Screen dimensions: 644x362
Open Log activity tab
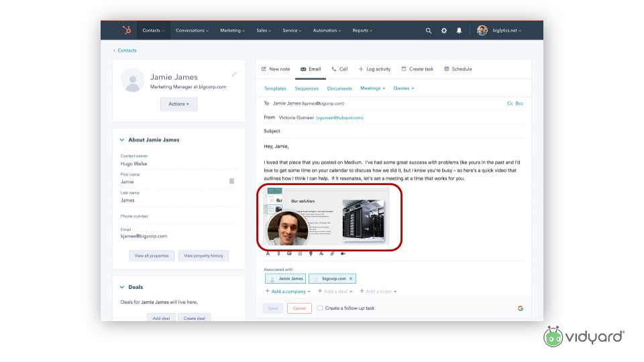(x=374, y=69)
